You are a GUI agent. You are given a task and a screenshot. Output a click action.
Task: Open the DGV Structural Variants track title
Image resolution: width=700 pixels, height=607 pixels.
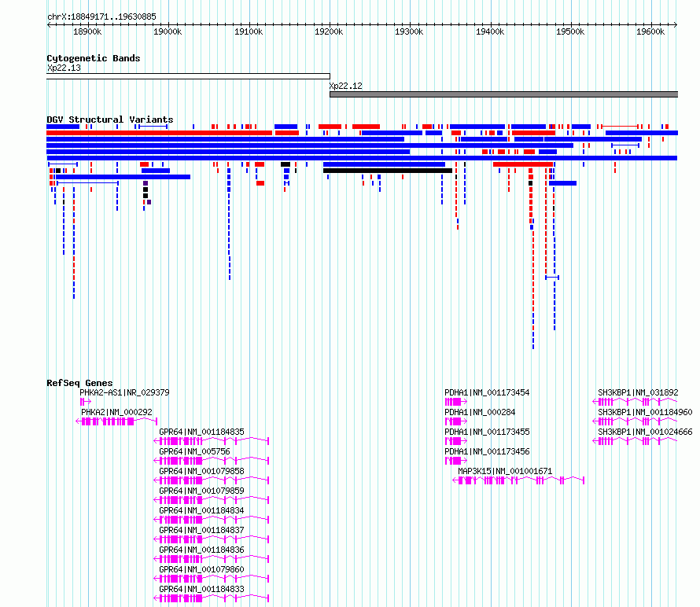point(110,120)
